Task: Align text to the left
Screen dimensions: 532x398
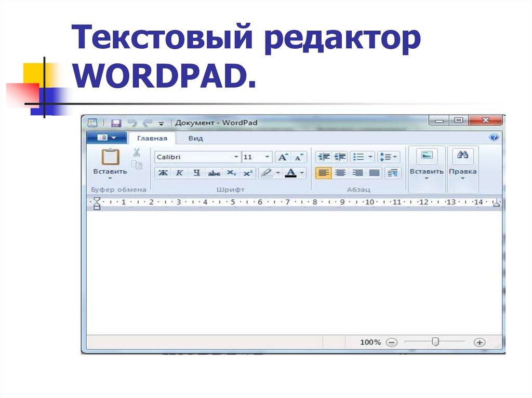Action: [323, 173]
